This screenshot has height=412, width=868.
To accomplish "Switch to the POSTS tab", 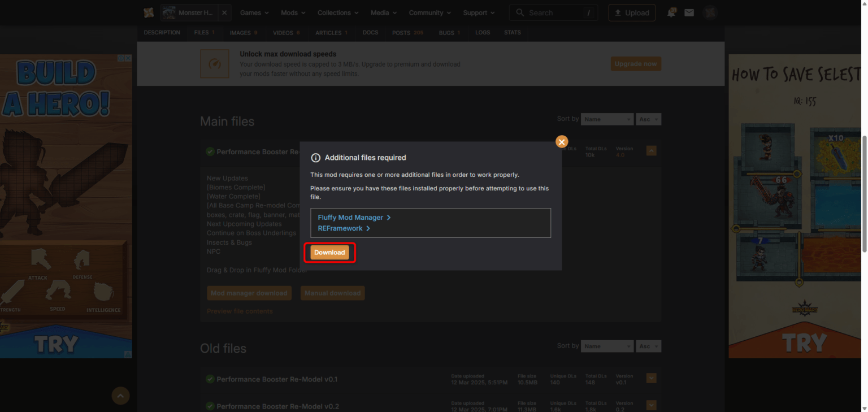I will click(407, 33).
